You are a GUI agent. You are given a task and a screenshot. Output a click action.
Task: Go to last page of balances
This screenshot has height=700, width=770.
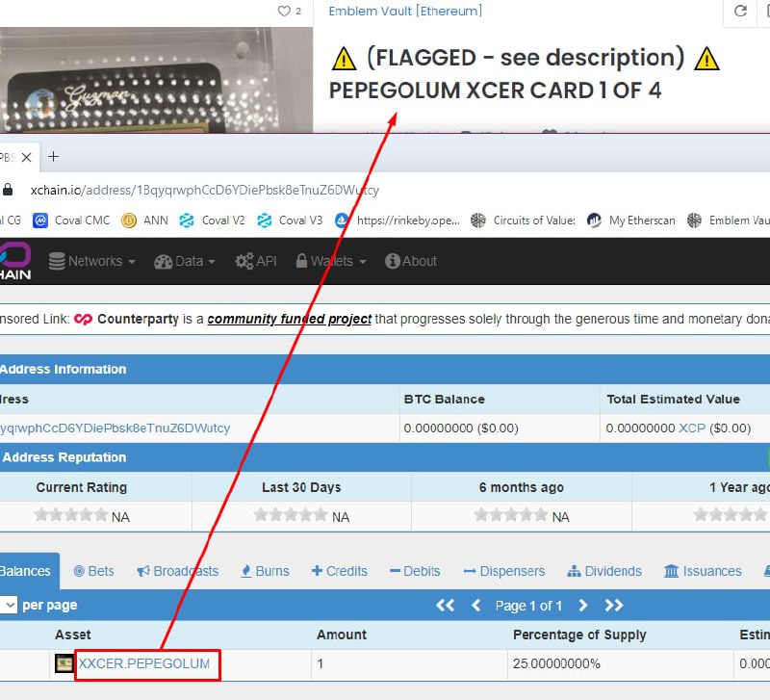[x=614, y=606]
